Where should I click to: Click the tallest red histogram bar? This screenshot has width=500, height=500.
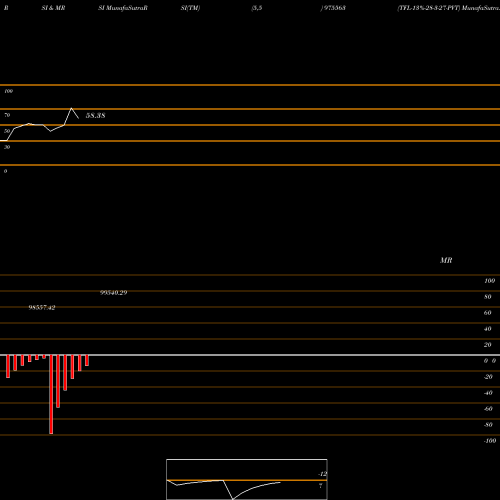pos(51,394)
